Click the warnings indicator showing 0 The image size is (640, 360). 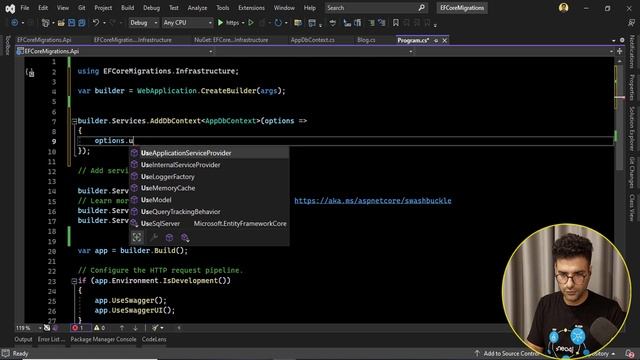99,328
